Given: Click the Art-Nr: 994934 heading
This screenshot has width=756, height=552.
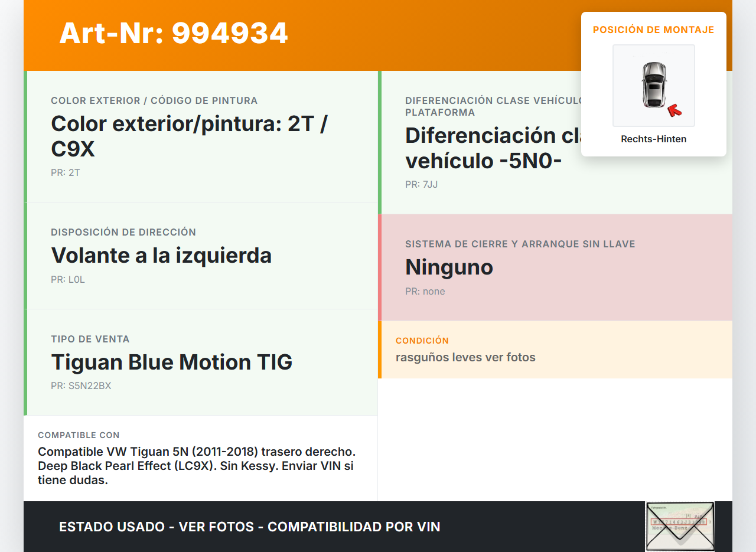Looking at the screenshot, I should coord(174,33).
